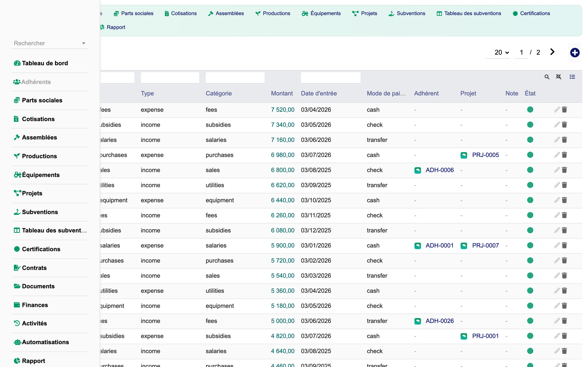
Task: Click the PRJ-0005 project record icon
Action: point(464,155)
